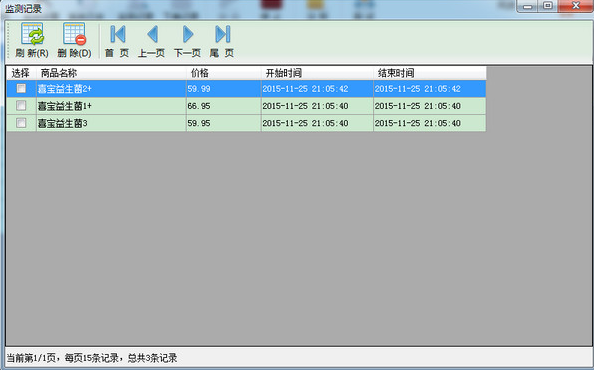Click the 删除(D) delete toolbar icon

click(x=74, y=40)
